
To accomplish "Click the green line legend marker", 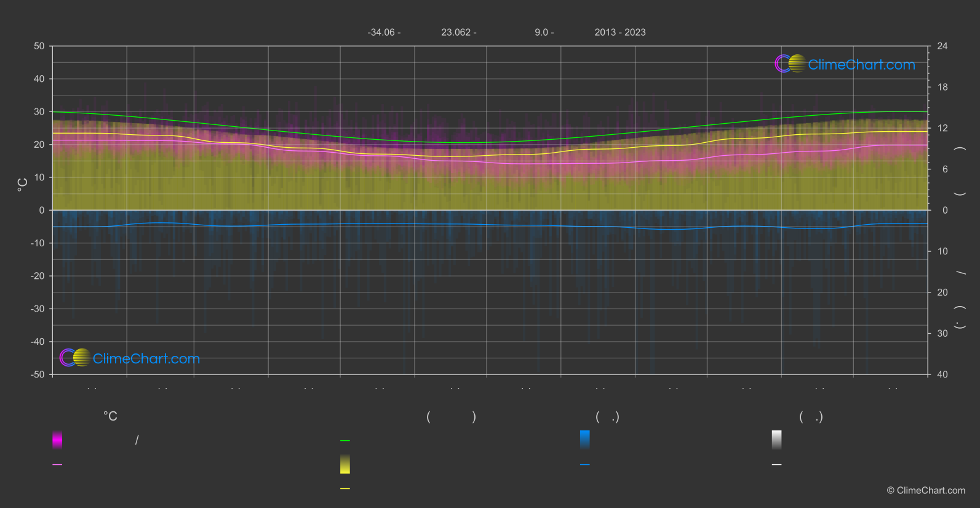I will (x=345, y=441).
